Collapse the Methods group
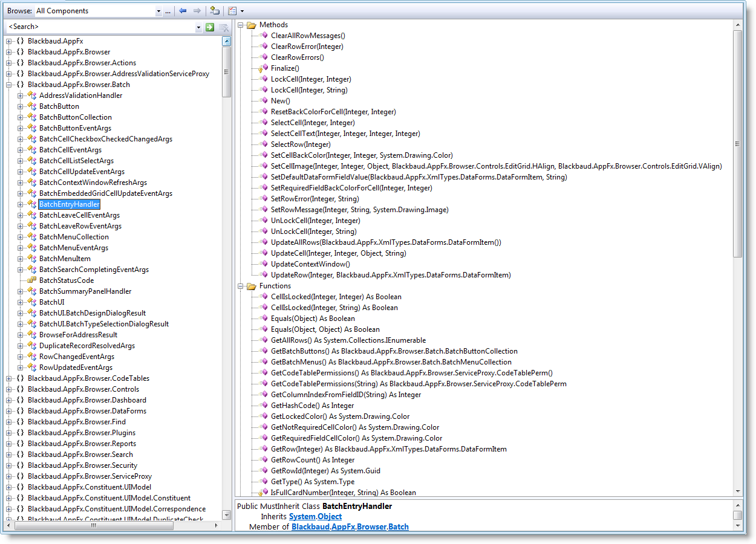756x544 pixels. coord(240,25)
